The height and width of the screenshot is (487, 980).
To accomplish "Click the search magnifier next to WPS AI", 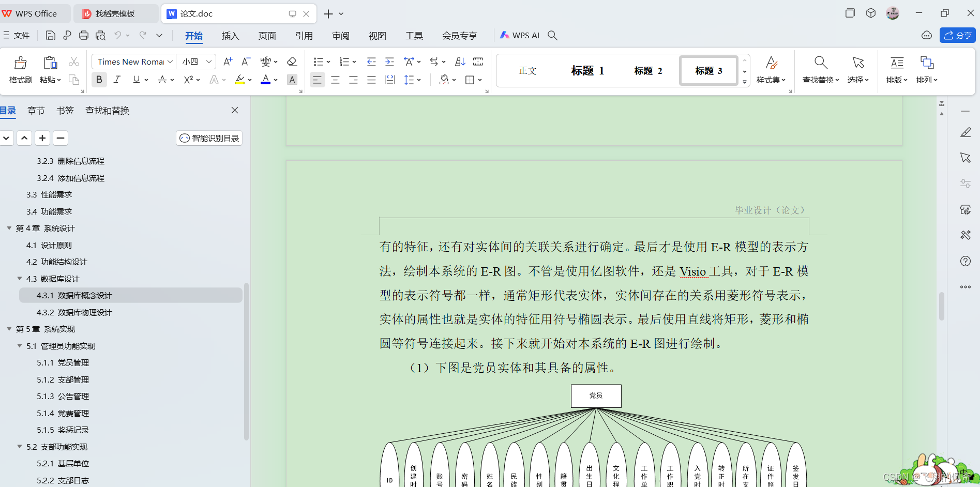I will [552, 35].
